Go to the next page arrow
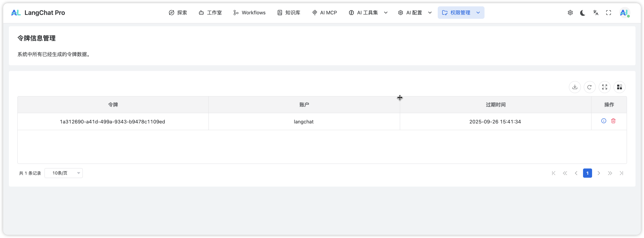This screenshot has width=644, height=238. pos(599,173)
